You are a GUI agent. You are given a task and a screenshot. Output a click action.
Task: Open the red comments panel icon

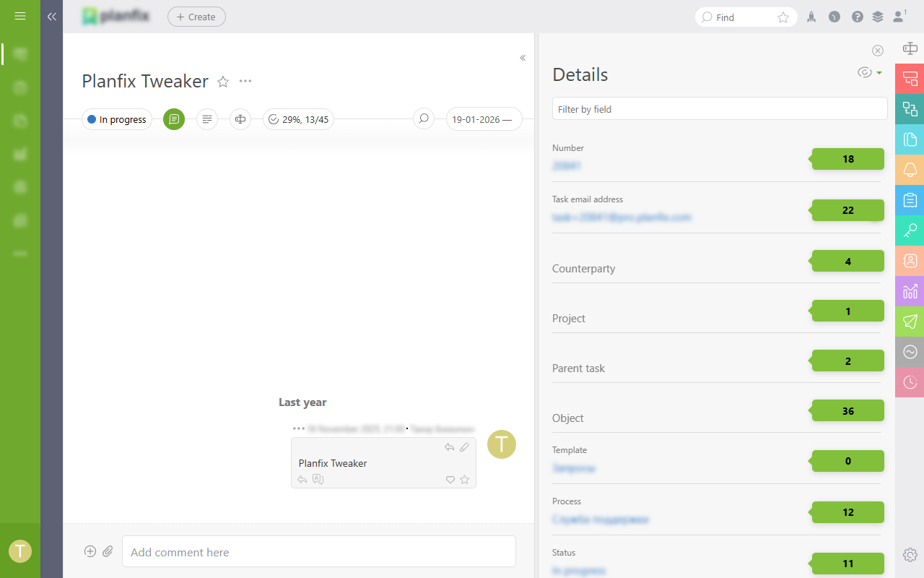[x=910, y=79]
